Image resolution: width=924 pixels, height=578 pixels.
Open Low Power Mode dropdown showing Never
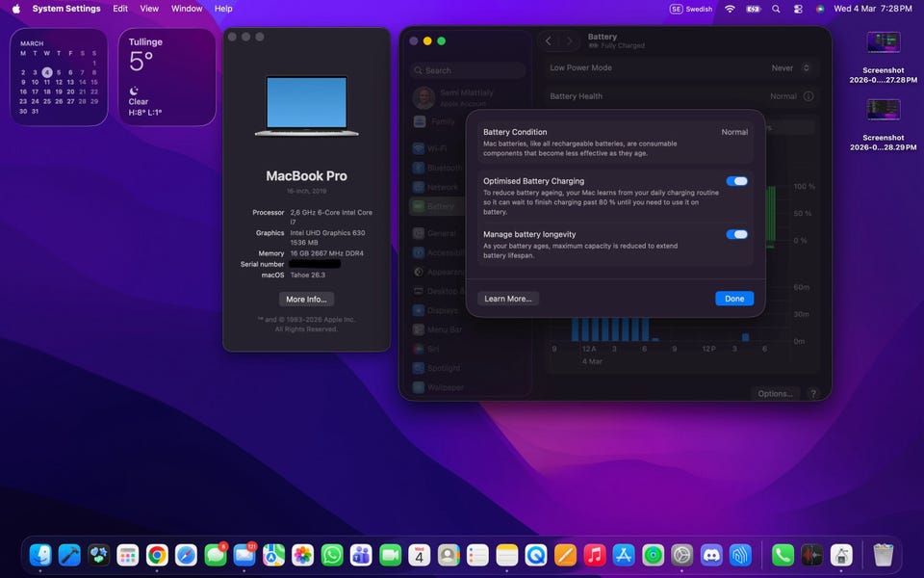[792, 68]
